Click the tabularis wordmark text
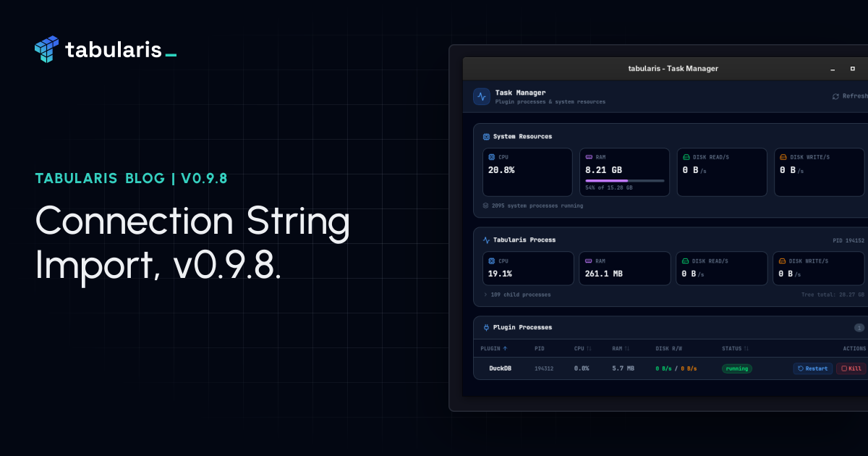868x456 pixels. [114, 49]
